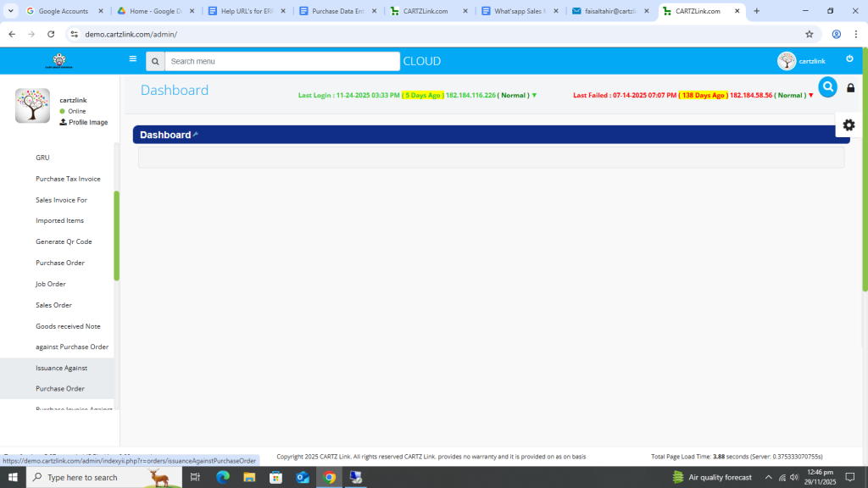Click the pin icon beside Dashboard header
The width and height of the screenshot is (868, 488).
[x=196, y=135]
